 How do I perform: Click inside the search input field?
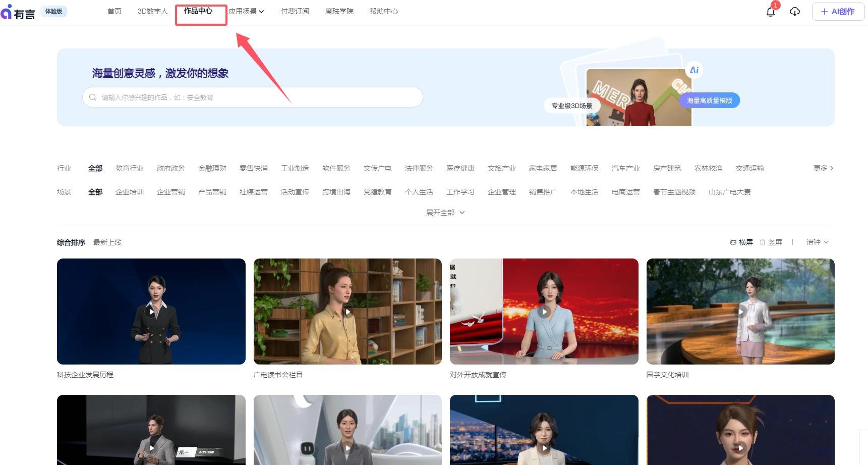pyautogui.click(x=227, y=97)
